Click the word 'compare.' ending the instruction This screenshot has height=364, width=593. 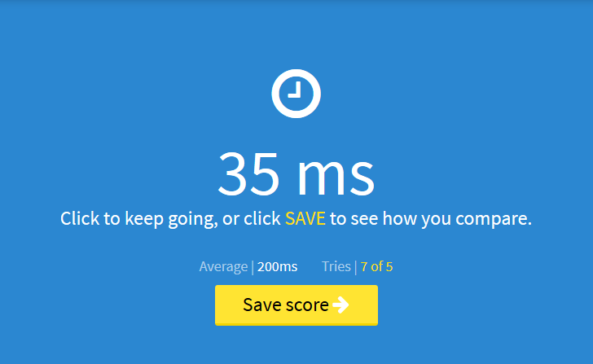494,220
